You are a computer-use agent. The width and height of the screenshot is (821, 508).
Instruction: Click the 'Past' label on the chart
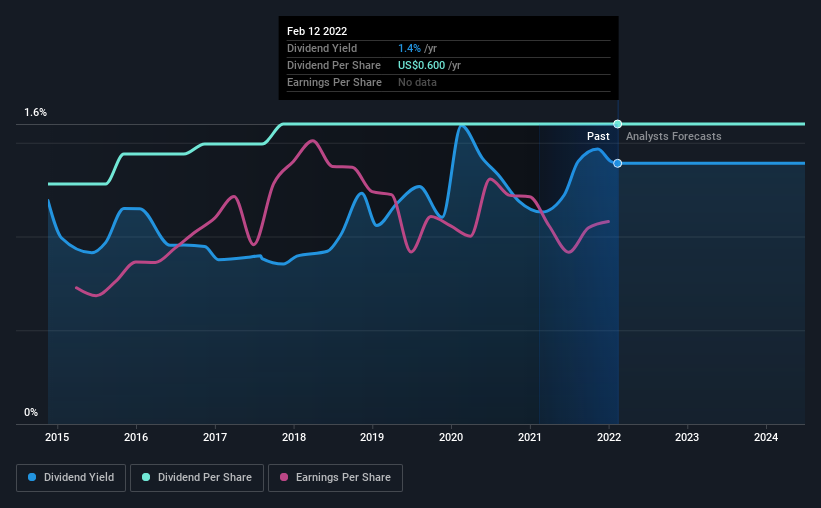598,136
